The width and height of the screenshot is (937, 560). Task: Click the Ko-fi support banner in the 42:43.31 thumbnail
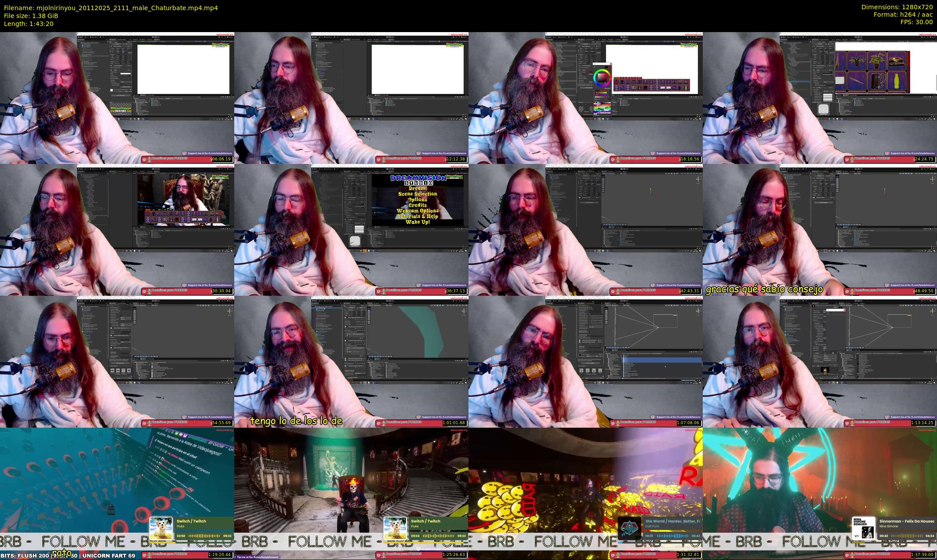676,285
